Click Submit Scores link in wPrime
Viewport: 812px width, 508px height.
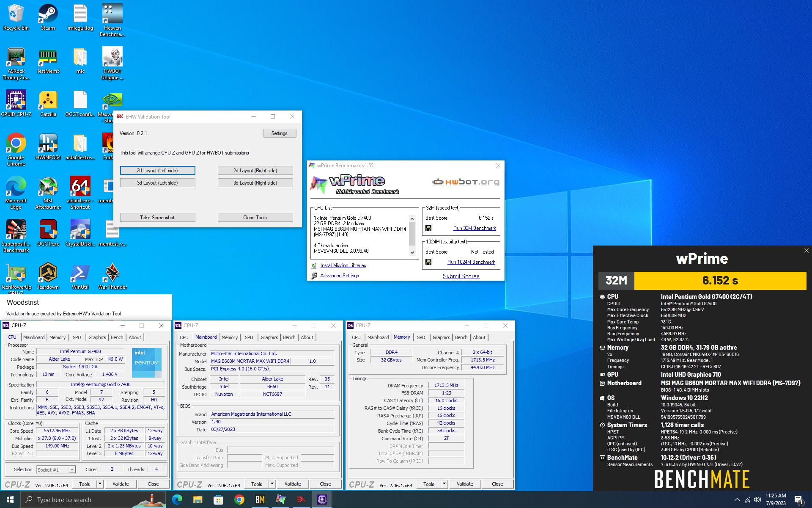[x=461, y=276]
